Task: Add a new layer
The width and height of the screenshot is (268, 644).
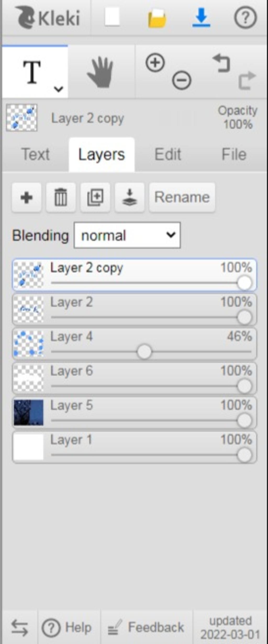Action: 26,197
